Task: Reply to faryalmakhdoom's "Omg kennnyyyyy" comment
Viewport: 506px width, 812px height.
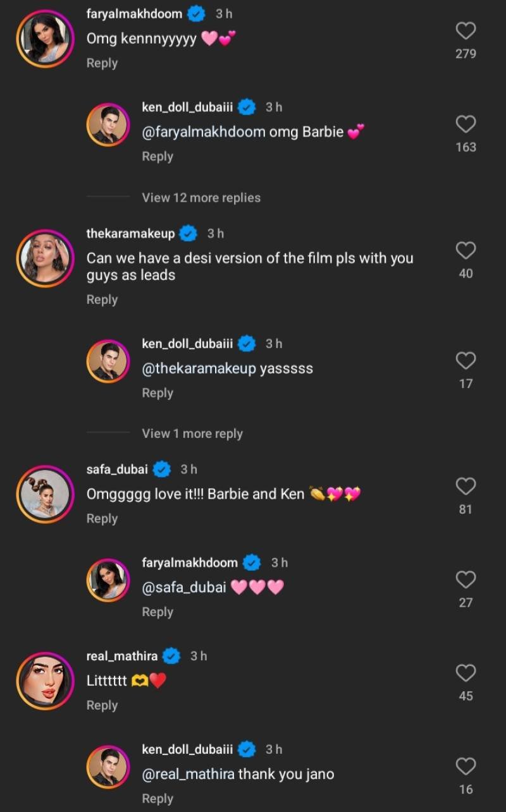Action: pos(102,63)
